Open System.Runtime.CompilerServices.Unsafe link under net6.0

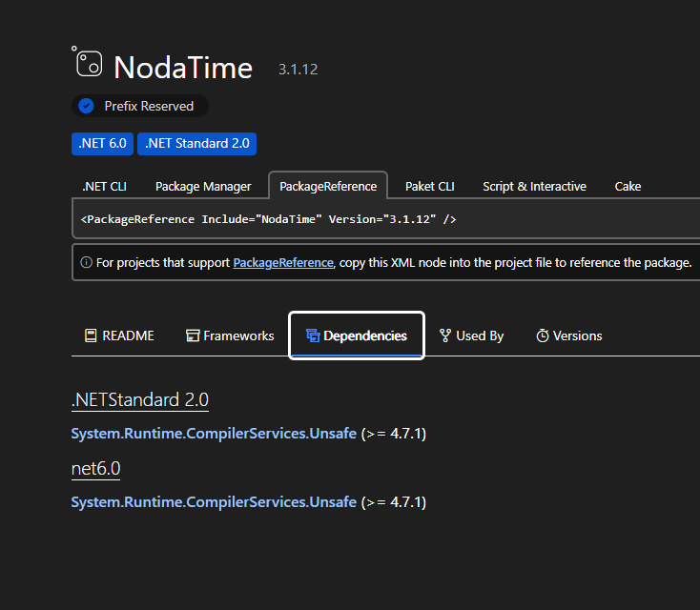[214, 502]
